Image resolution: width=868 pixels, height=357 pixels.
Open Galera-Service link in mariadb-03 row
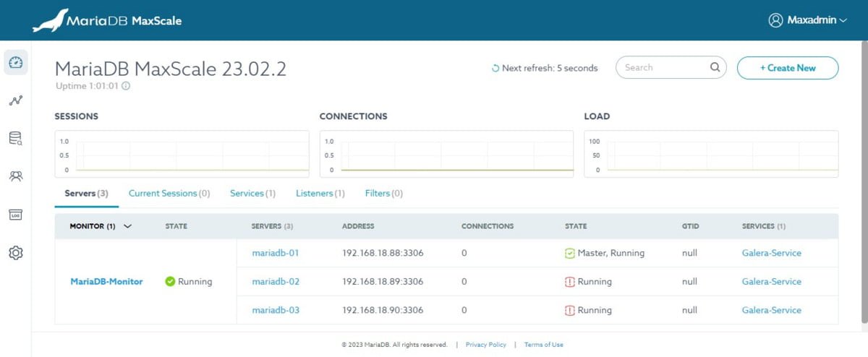tap(772, 310)
